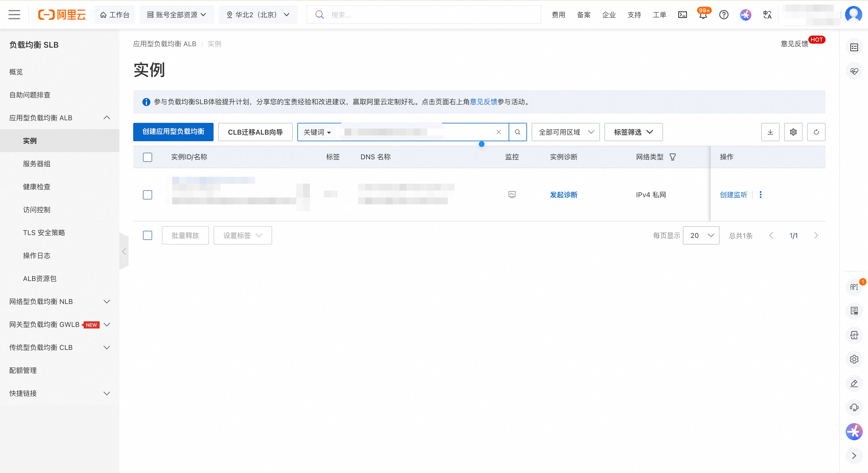This screenshot has width=868, height=473.
Task: Click the keyword search magnifier button
Action: tap(517, 132)
